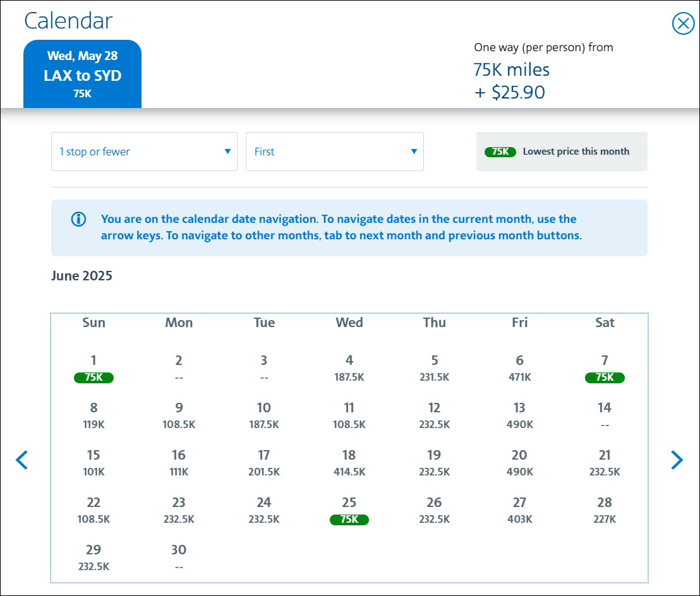Click the '+ $25.90' fee text
The width and height of the screenshot is (700, 596).
509,92
